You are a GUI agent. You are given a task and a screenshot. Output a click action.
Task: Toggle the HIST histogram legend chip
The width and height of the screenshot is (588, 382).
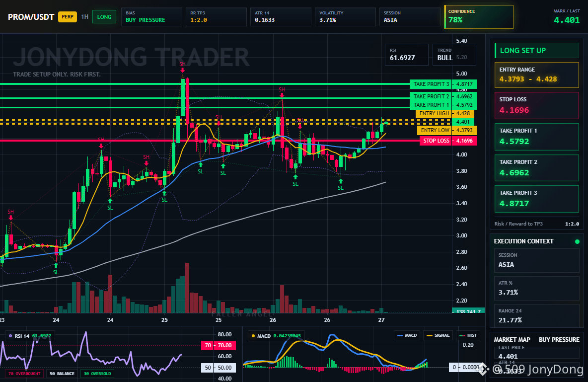point(468,335)
